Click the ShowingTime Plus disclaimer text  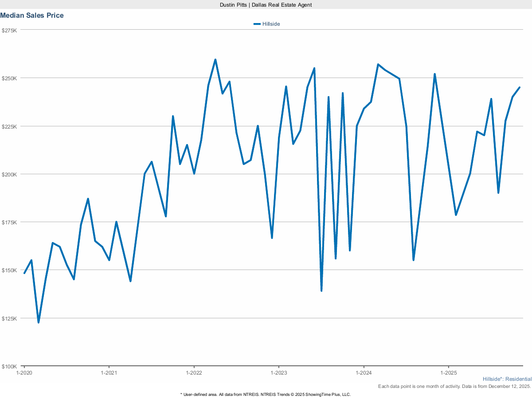265,394
